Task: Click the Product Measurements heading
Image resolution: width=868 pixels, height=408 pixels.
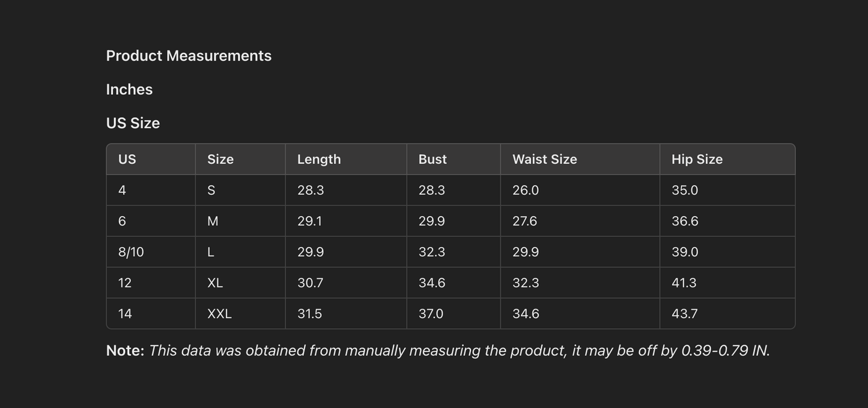Action: 189,56
